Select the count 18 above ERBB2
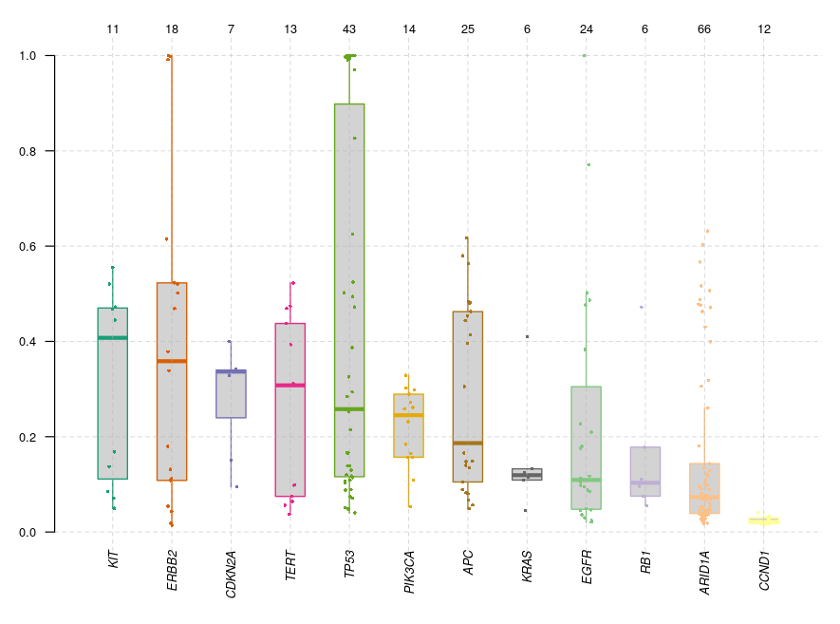This screenshot has width=840, height=624. pos(172,30)
